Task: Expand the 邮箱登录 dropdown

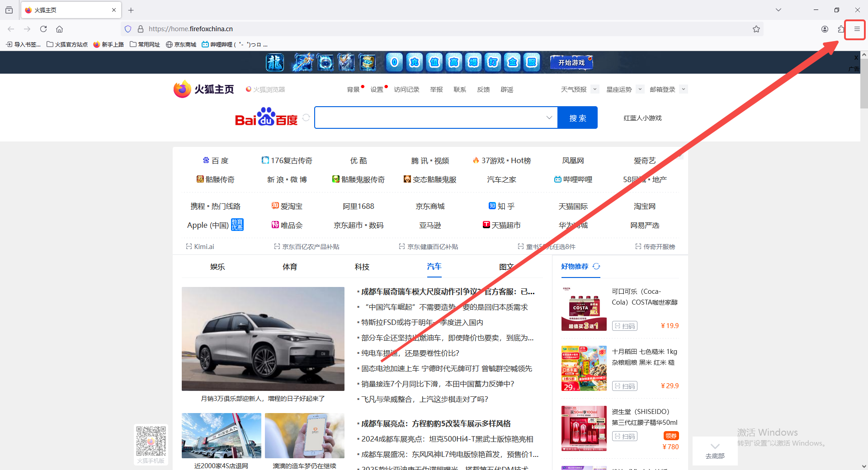Action: click(684, 89)
